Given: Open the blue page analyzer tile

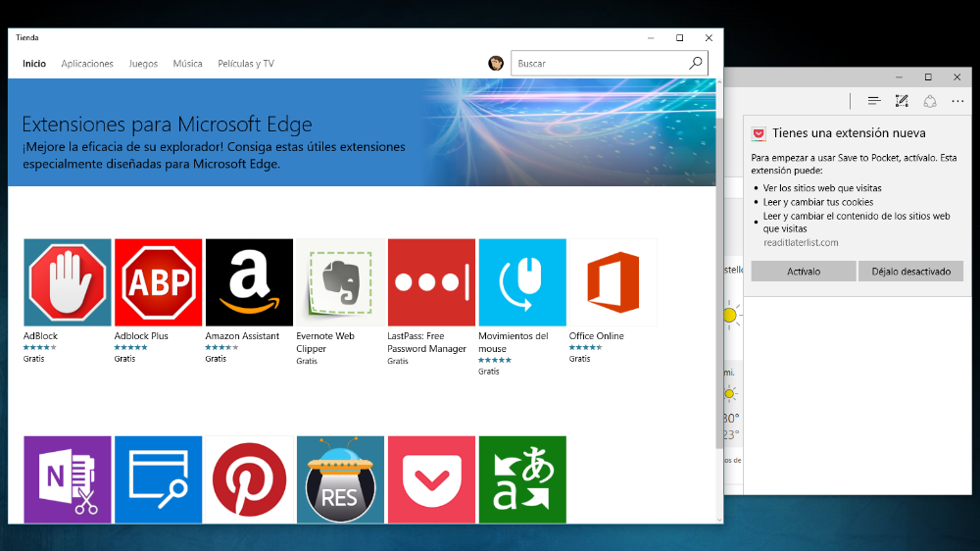Looking at the screenshot, I should (158, 479).
